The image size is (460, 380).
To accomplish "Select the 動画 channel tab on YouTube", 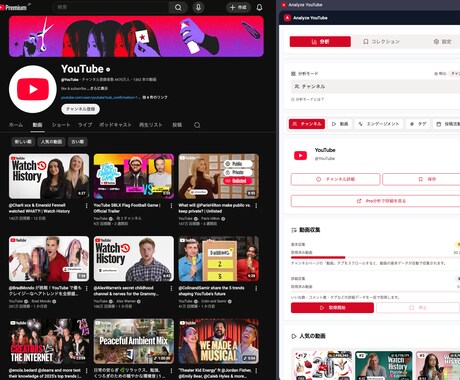I will pos(37,125).
